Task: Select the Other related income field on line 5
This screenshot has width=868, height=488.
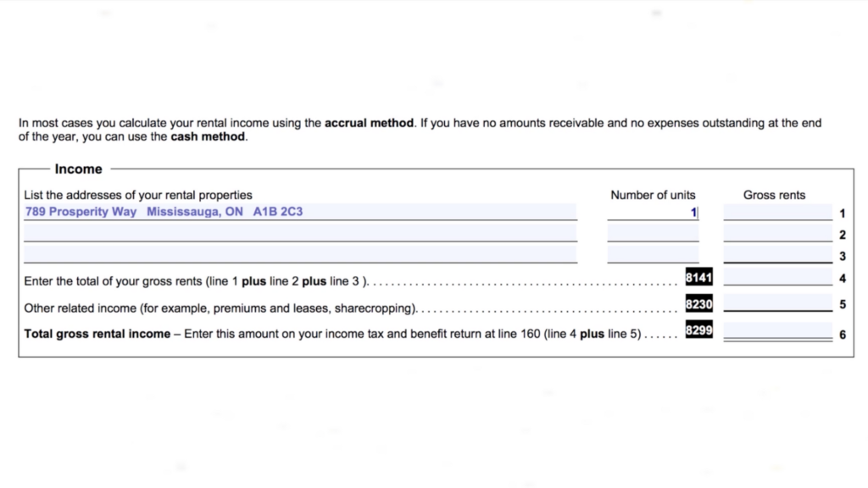Action: [x=777, y=303]
